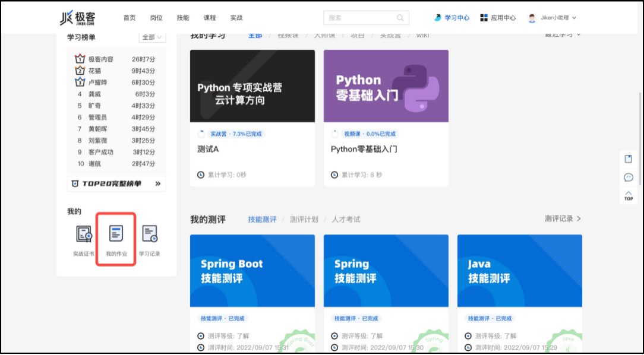Open the 测试A course title
Screen dimensions: 644x355
[208, 150]
